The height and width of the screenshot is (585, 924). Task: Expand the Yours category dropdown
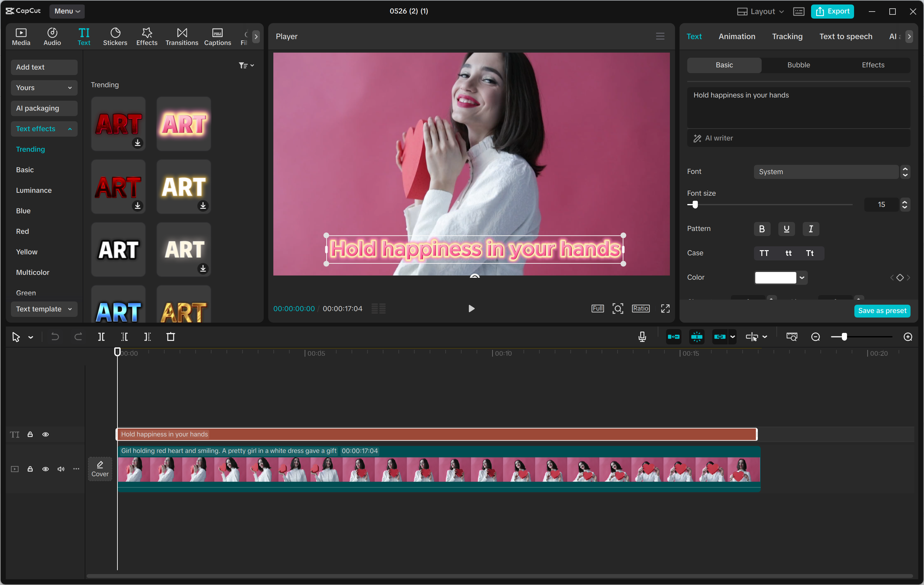44,88
